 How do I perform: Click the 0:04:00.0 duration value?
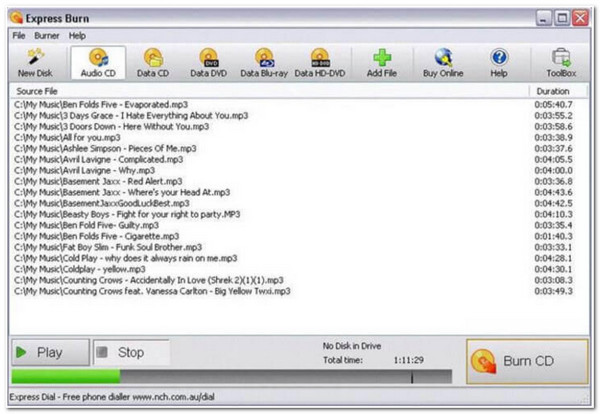[x=553, y=170]
